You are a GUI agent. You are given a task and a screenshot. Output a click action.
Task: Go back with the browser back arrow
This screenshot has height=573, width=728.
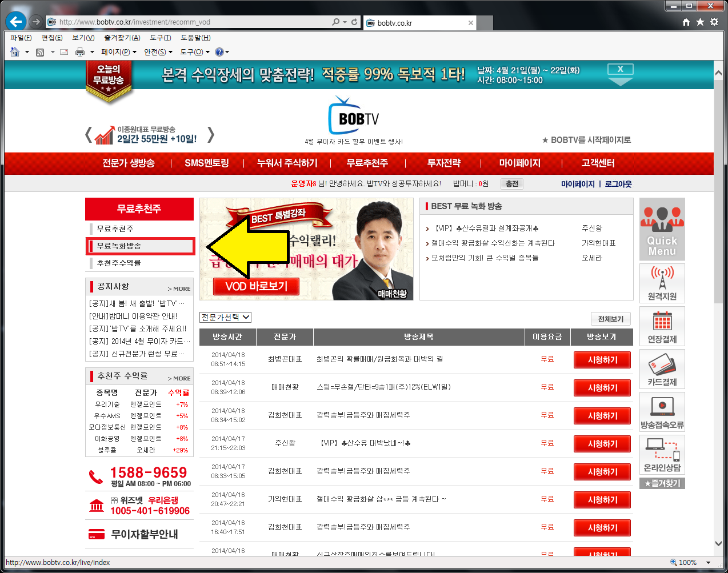[x=16, y=22]
